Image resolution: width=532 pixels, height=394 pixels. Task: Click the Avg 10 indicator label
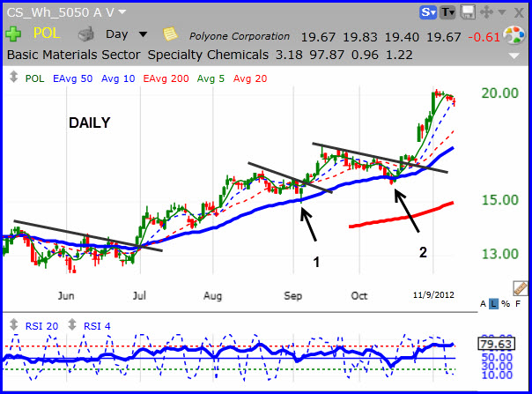(x=118, y=78)
